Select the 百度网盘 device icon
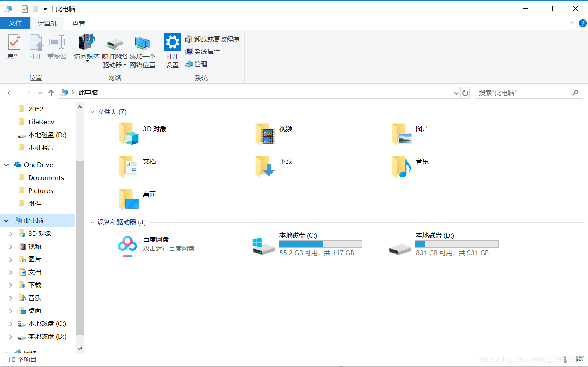Viewport: 588px width, 367px height. [x=127, y=244]
